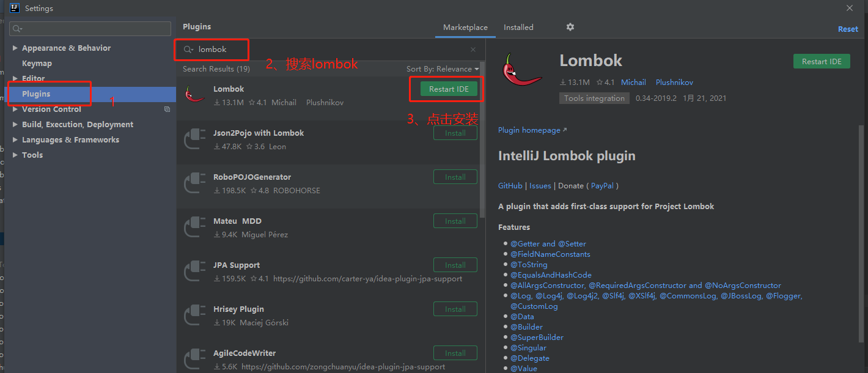Click the IntelliJ logo in title bar

tap(13, 8)
